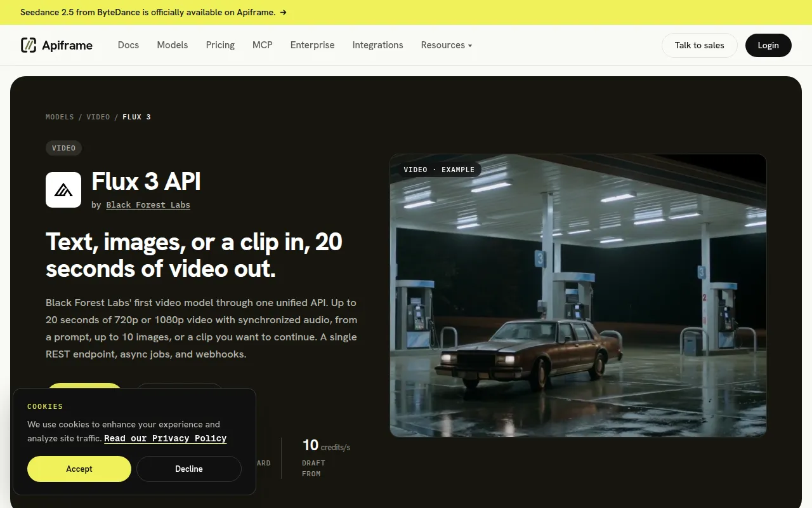Click the Login button

(768, 45)
